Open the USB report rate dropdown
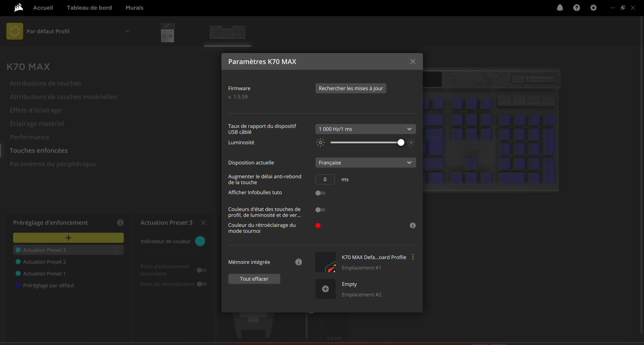The width and height of the screenshot is (644, 345). coord(366,129)
